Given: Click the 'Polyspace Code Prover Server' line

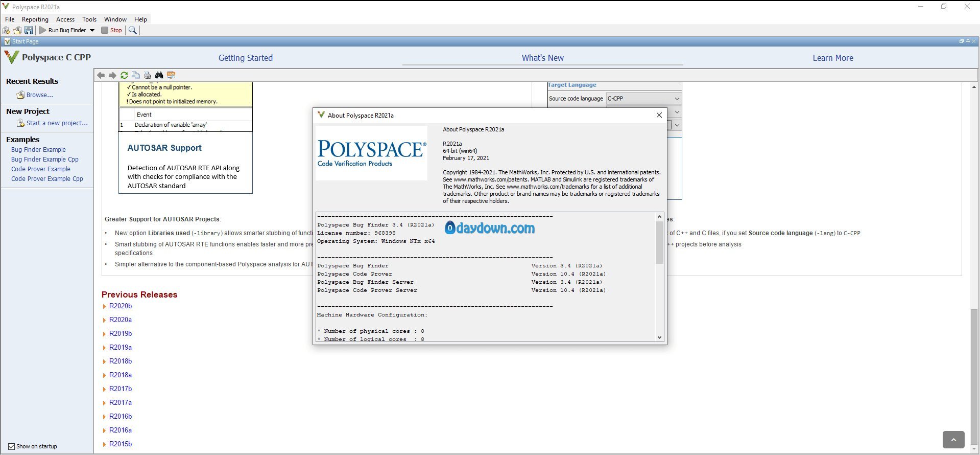Looking at the screenshot, I should tap(367, 290).
